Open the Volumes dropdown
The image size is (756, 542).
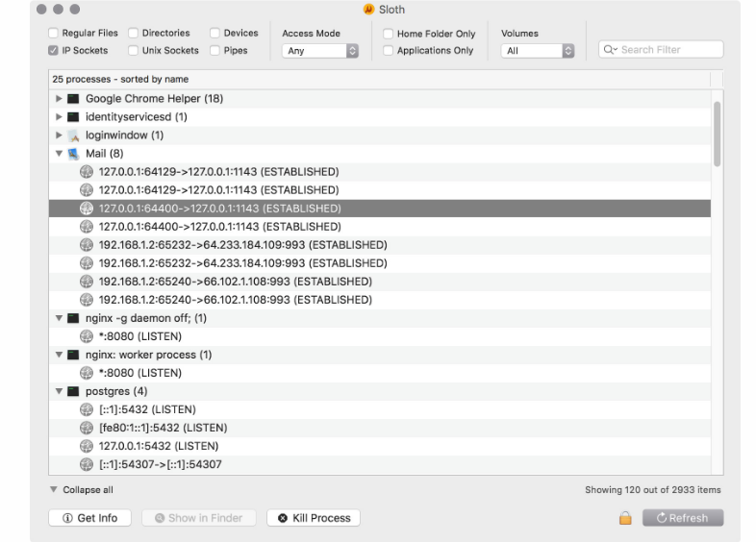pos(537,51)
